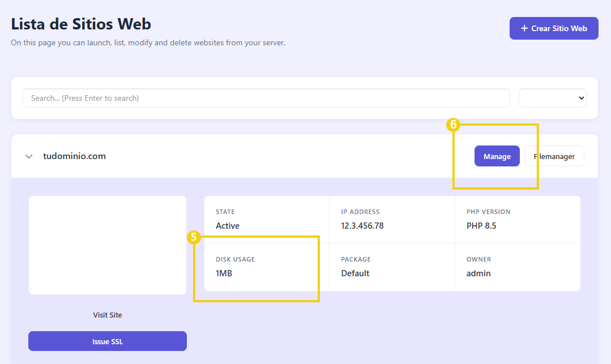Click the plus icon in Crear Sitio Web
This screenshot has width=611, height=364.
pyautogui.click(x=524, y=28)
